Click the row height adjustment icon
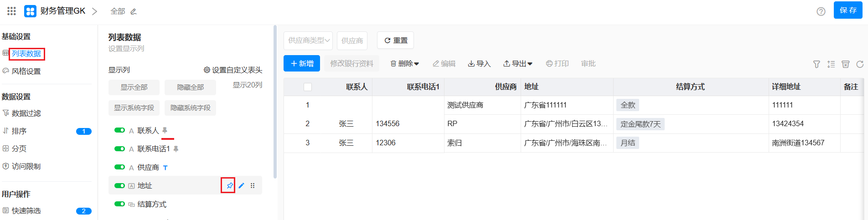 831,64
